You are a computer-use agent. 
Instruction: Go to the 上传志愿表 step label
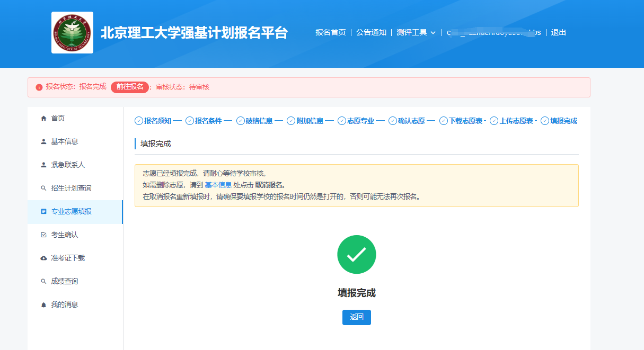[x=516, y=121]
